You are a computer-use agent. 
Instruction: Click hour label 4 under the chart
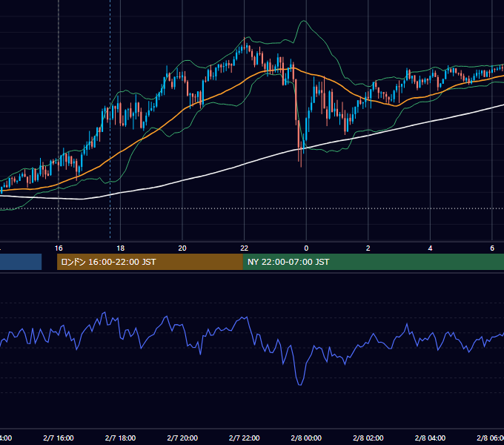click(430, 248)
